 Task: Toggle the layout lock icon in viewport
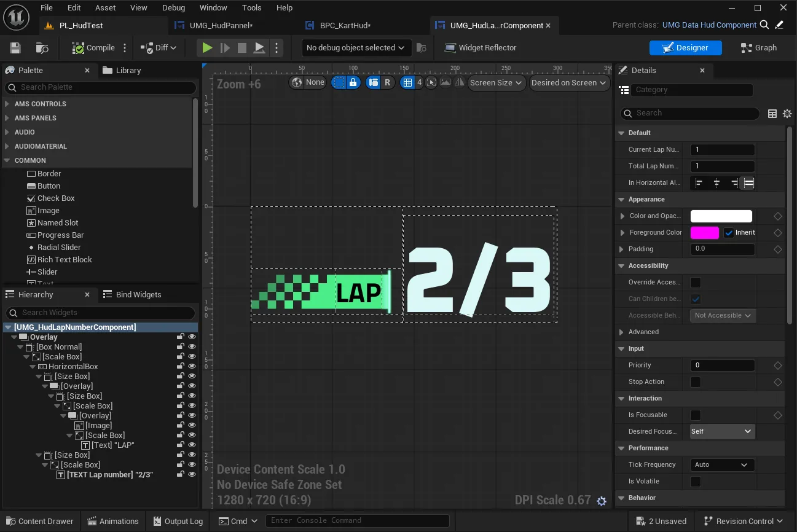click(353, 82)
